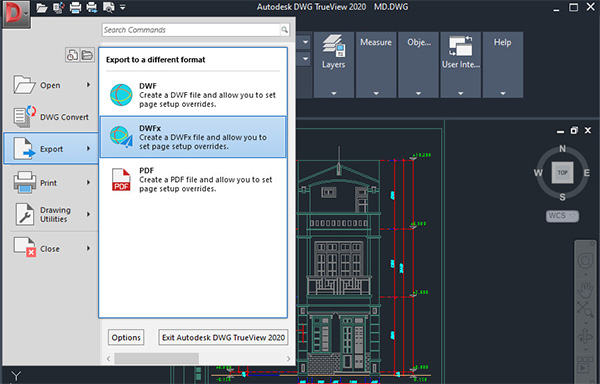The image size is (600, 384).
Task: Click the Search Commands field
Action: pos(191,30)
